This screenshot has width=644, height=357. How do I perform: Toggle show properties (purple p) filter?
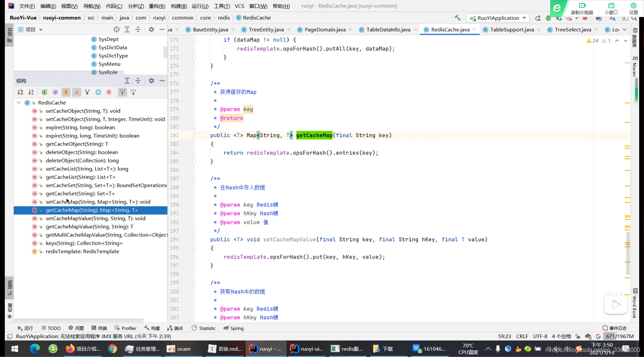pyautogui.click(x=55, y=92)
